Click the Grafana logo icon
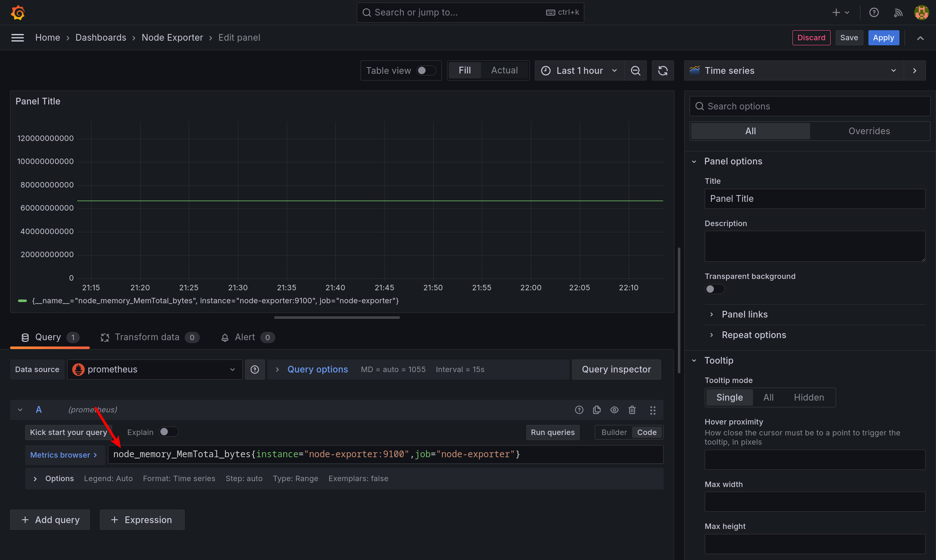Image resolution: width=936 pixels, height=560 pixels. click(x=18, y=13)
